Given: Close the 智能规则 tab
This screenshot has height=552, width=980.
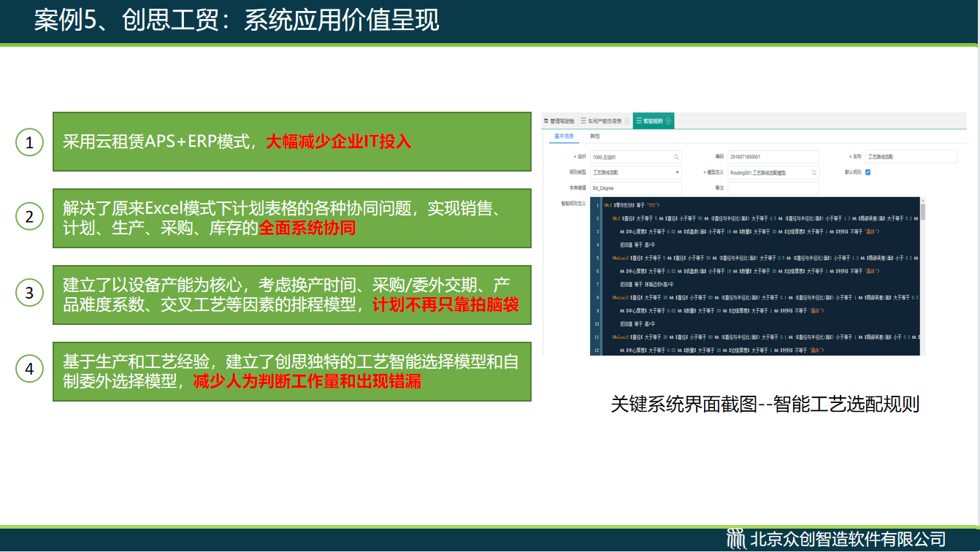Looking at the screenshot, I should [668, 121].
